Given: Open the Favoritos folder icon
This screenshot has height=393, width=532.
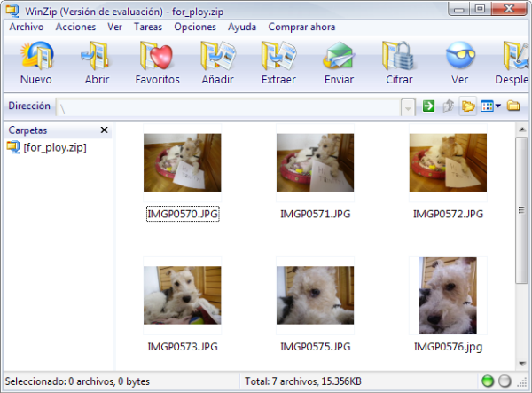Looking at the screenshot, I should coord(157,62).
